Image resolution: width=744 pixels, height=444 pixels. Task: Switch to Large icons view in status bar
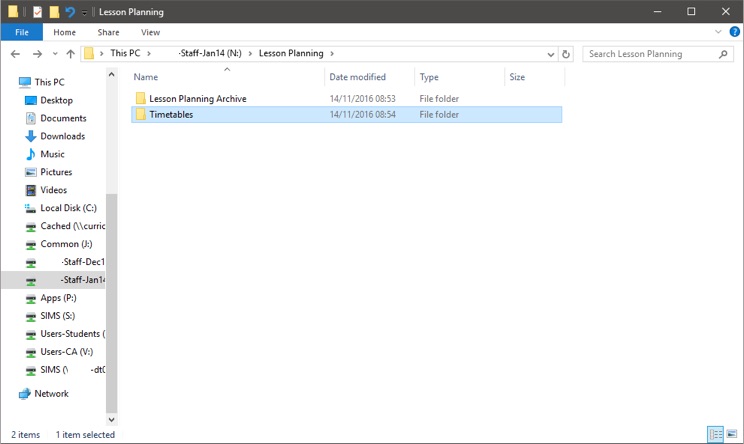point(732,434)
